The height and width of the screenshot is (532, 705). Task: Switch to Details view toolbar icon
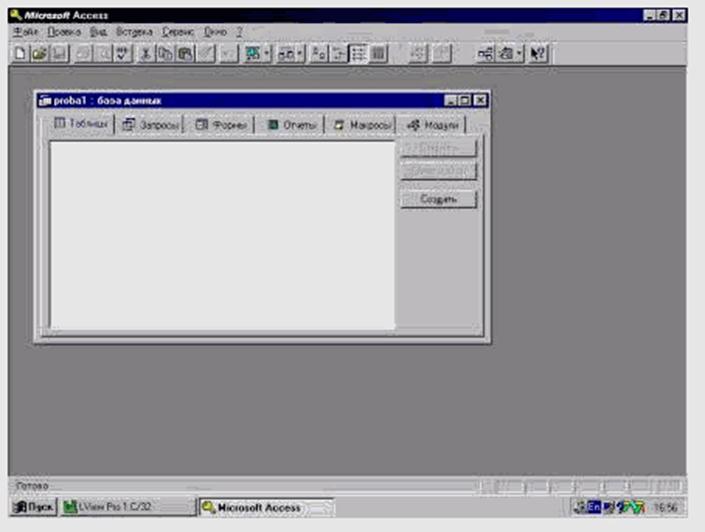pos(378,54)
